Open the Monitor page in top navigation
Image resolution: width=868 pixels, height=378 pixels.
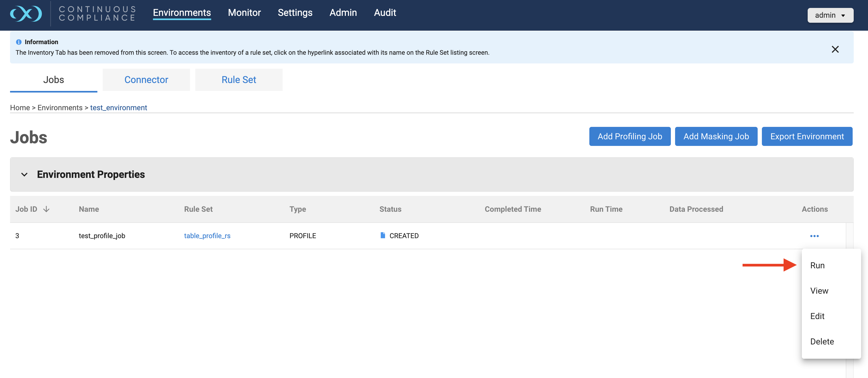coord(244,12)
